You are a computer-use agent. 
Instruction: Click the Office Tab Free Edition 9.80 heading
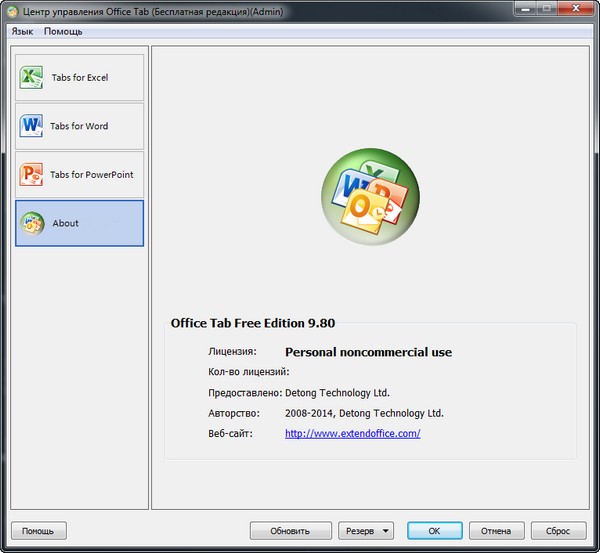[x=253, y=323]
